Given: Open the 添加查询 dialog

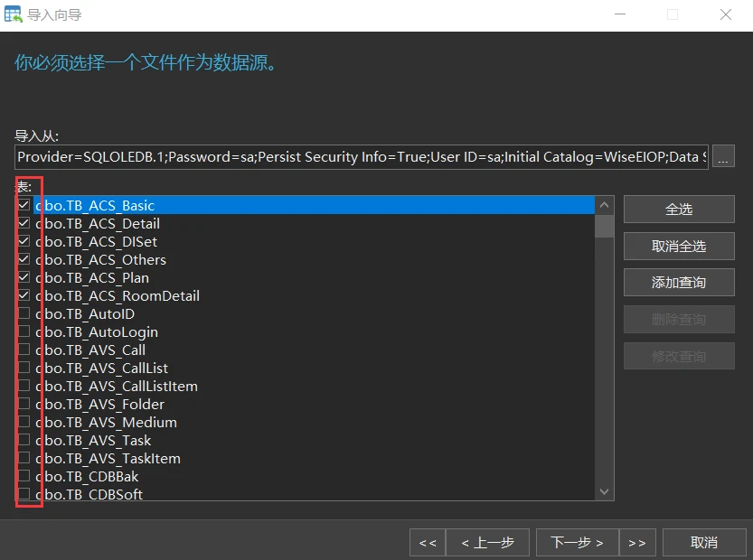Looking at the screenshot, I should click(x=679, y=283).
